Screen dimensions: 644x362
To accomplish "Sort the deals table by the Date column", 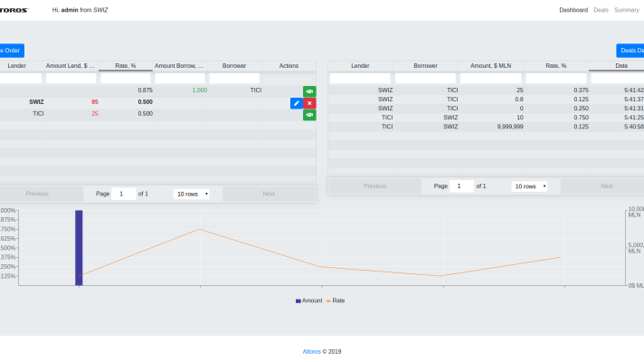I will point(620,66).
